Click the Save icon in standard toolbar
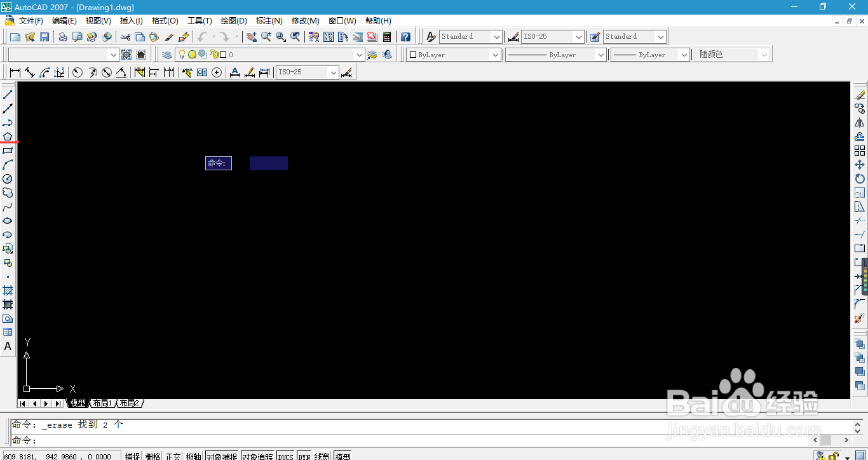The width and height of the screenshot is (868, 460). pos(44,37)
